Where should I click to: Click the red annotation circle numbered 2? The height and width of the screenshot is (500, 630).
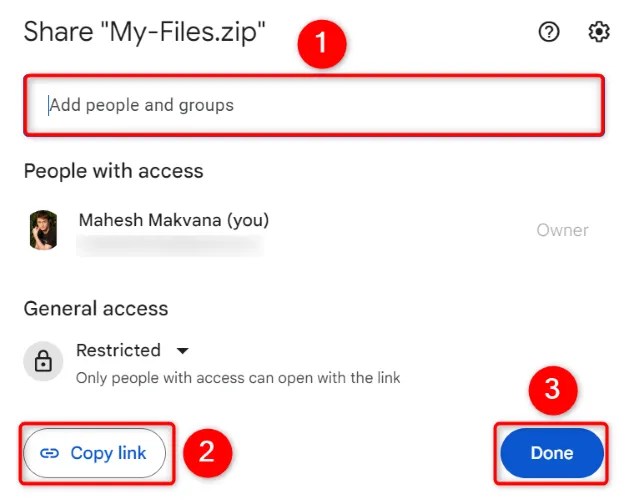pyautogui.click(x=206, y=452)
